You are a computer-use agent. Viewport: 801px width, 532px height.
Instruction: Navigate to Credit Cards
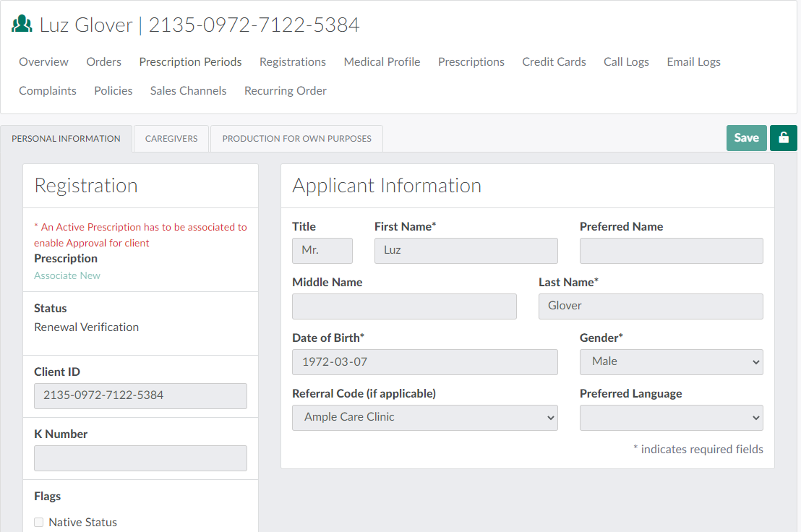click(554, 62)
